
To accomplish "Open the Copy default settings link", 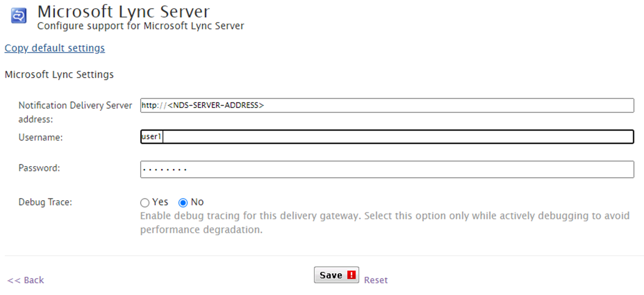I will pyautogui.click(x=54, y=48).
